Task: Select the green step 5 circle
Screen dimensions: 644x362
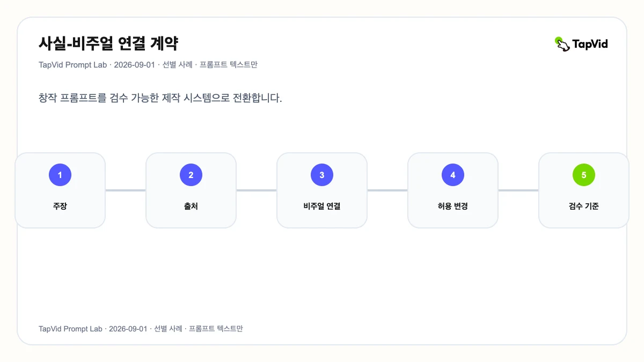Action: coord(584,175)
